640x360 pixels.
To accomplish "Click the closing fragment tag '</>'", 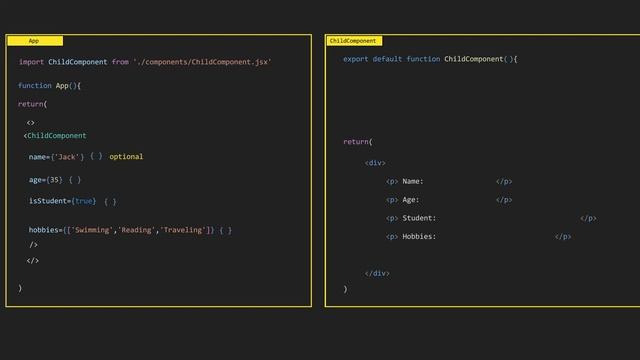I will click(x=33, y=261).
